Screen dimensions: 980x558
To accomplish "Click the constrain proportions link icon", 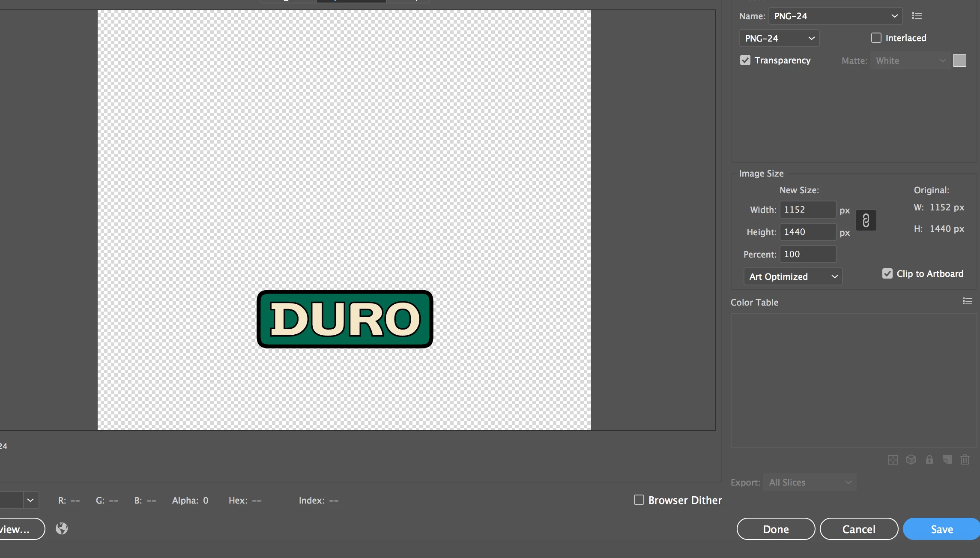I will [x=866, y=220].
